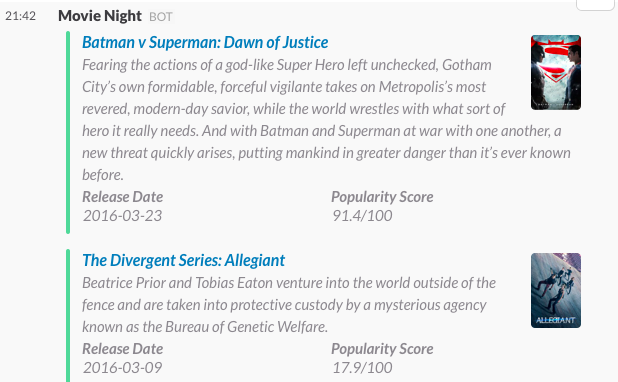The image size is (618, 382).
Task: Click the green bar beside the Allegiant attachment
Action: (68, 315)
